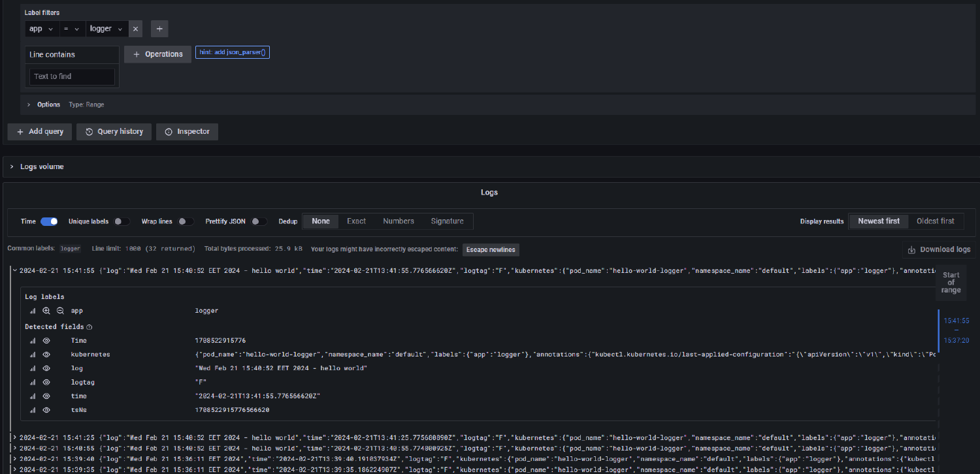
Task: Expand the 15:41:25 log row
Action: pos(14,437)
